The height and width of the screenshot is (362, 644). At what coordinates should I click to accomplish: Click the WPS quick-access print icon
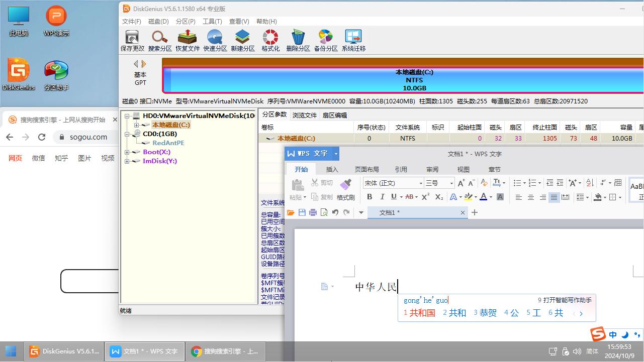(313, 212)
